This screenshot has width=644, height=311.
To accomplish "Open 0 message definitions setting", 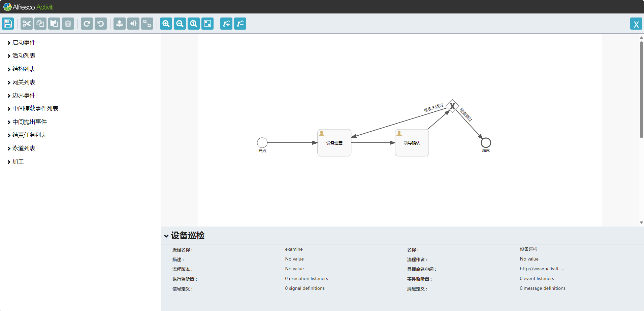I will coord(543,288).
